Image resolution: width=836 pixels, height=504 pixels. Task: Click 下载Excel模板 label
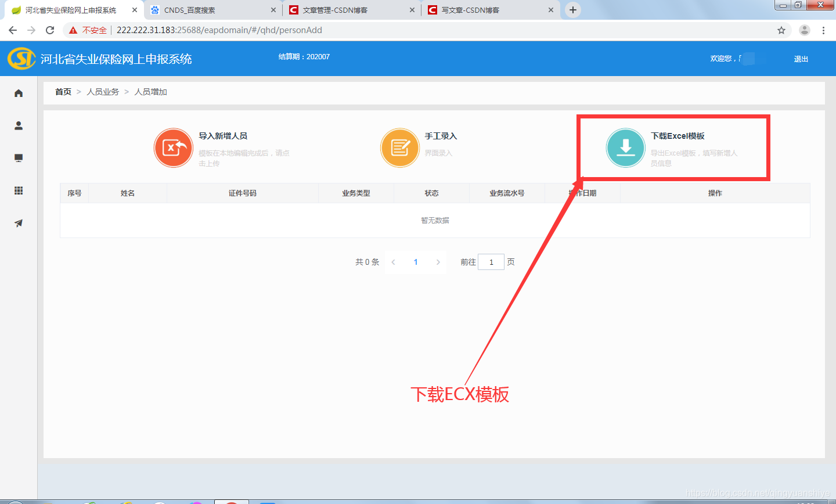[x=678, y=136]
